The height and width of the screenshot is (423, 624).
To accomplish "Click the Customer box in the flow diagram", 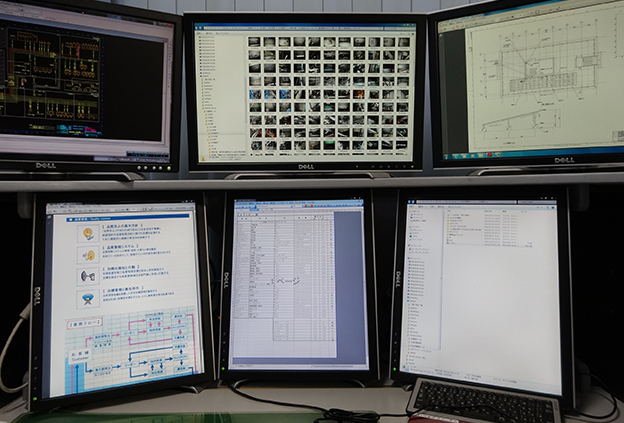I will click(x=79, y=358).
